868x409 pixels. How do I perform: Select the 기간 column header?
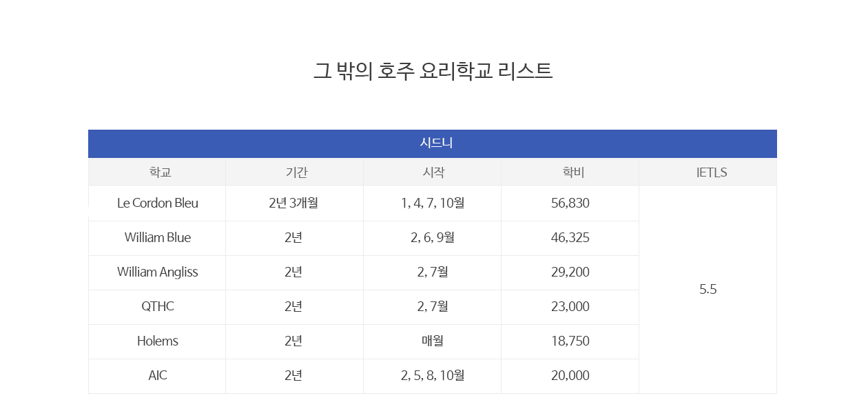[x=295, y=172]
